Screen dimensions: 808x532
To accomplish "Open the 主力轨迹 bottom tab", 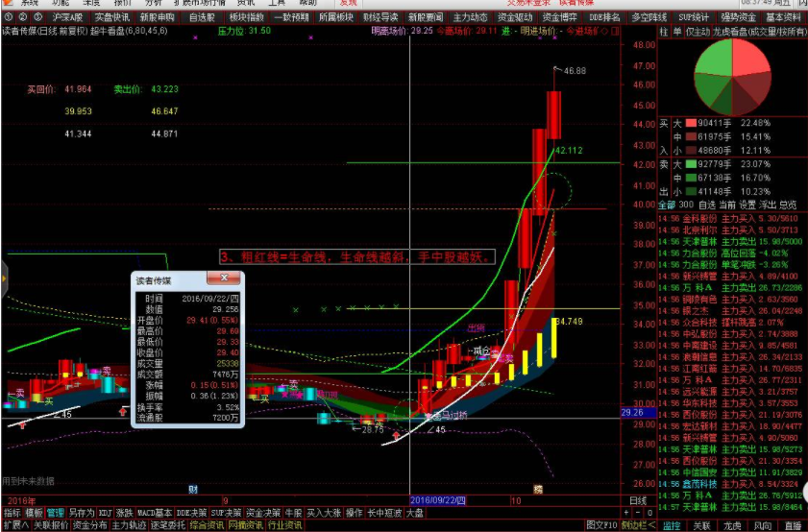I will pos(129,525).
